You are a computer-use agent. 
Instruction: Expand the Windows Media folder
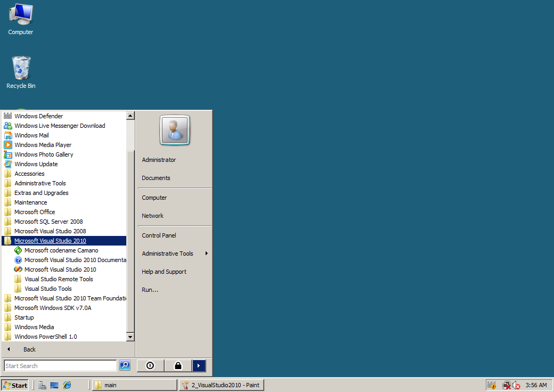click(x=64, y=327)
